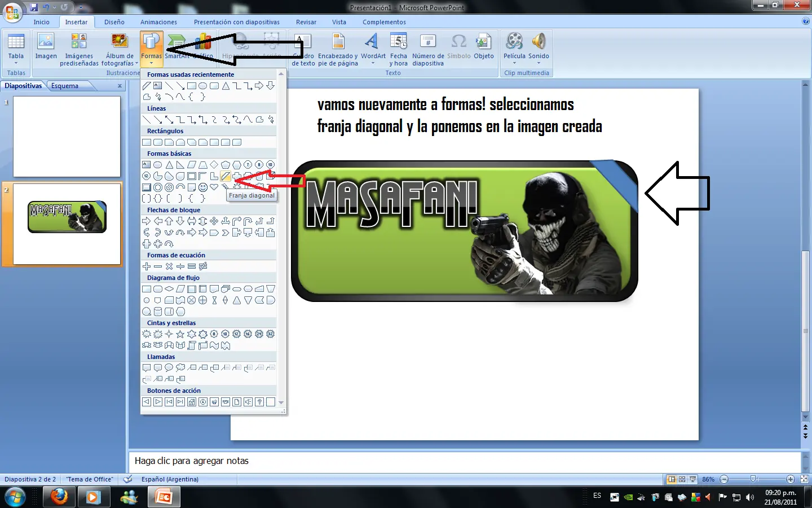The image size is (812, 508).
Task: Switch to the Esquema pane tab
Action: pyautogui.click(x=65, y=86)
